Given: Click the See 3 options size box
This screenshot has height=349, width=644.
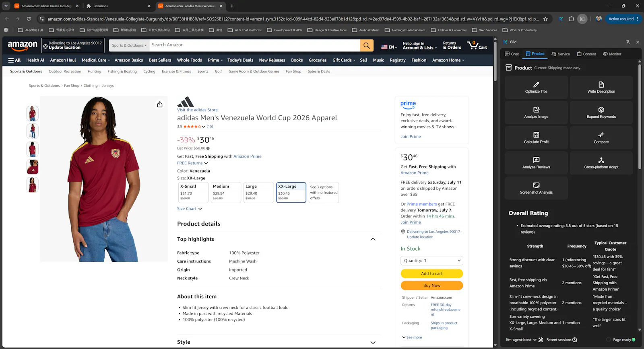Looking at the screenshot, I should tap(324, 193).
